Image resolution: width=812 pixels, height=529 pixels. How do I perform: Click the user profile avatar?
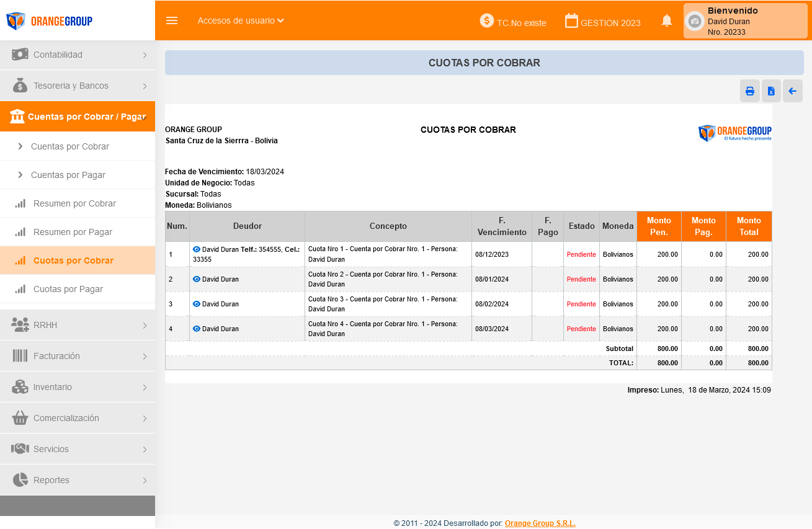695,21
